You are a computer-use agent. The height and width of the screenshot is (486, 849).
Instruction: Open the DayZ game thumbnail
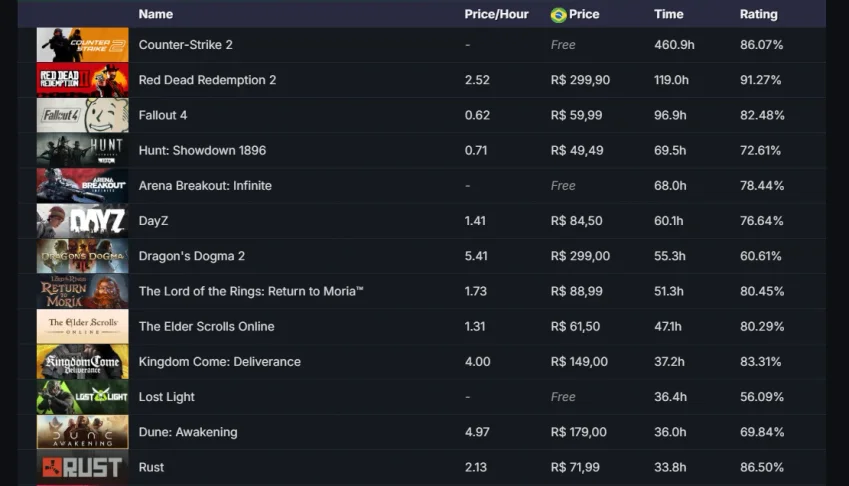click(x=83, y=221)
